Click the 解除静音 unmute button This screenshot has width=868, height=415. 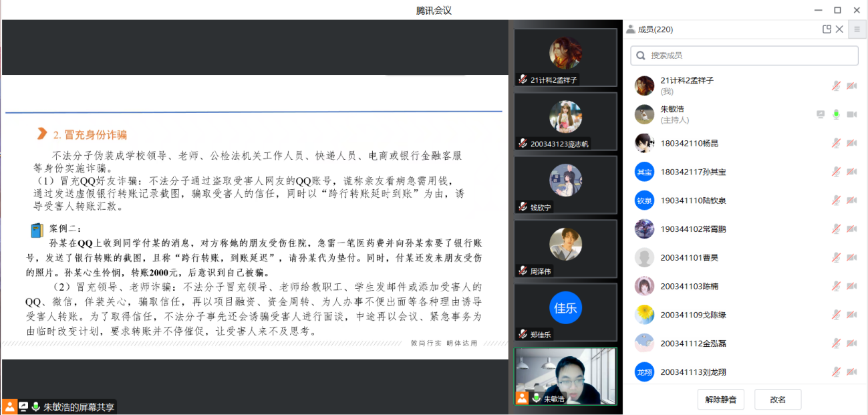(x=720, y=400)
